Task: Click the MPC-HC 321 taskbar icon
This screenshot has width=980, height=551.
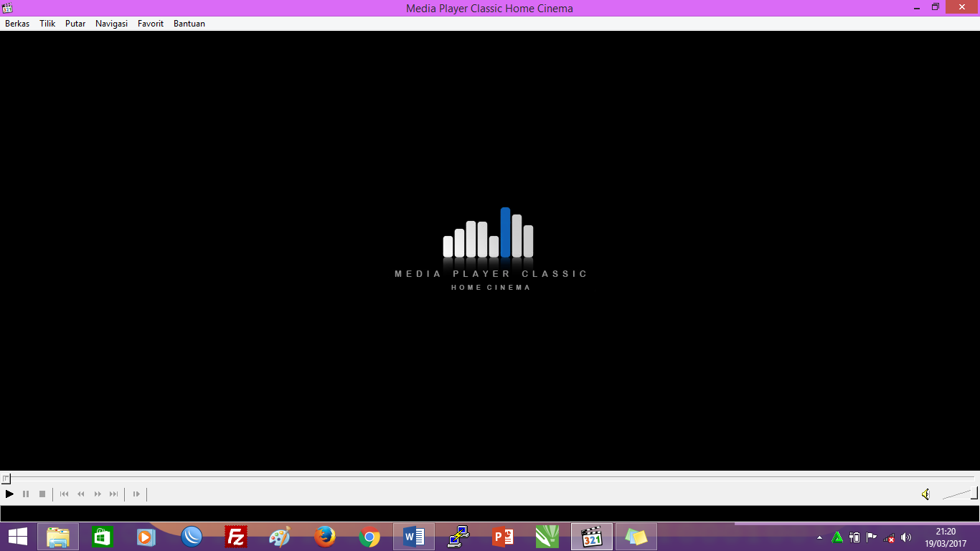Action: click(x=592, y=537)
